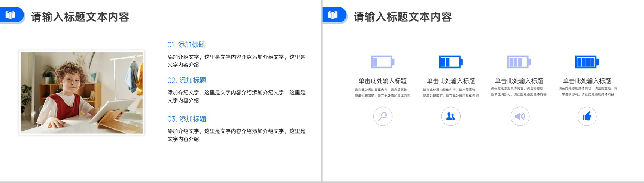Select the photo of child with tablet

click(x=82, y=93)
